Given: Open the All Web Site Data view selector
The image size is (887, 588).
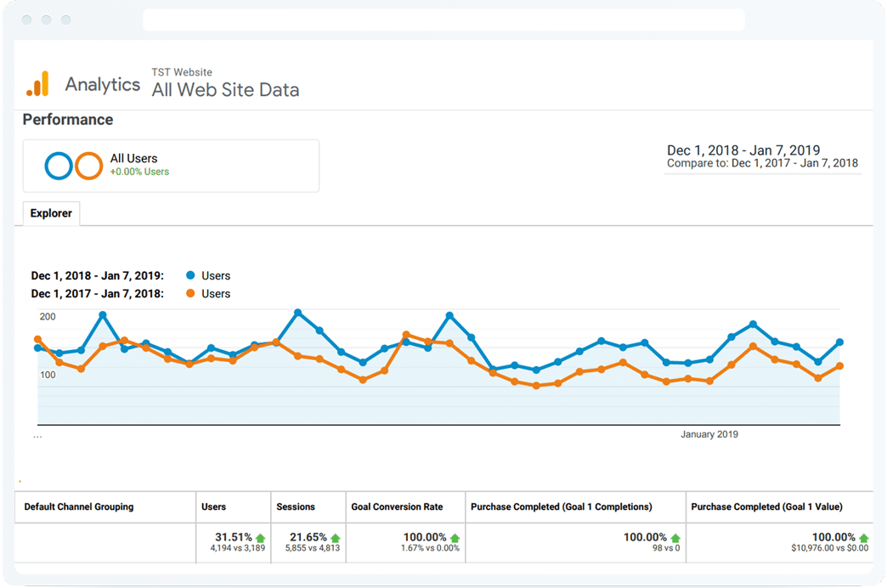Looking at the screenshot, I should pos(224,89).
